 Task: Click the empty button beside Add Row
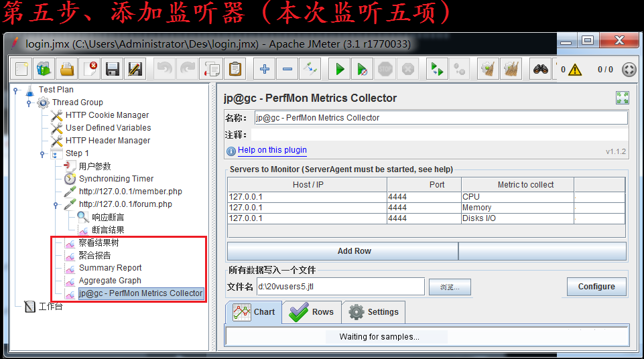tap(542, 251)
